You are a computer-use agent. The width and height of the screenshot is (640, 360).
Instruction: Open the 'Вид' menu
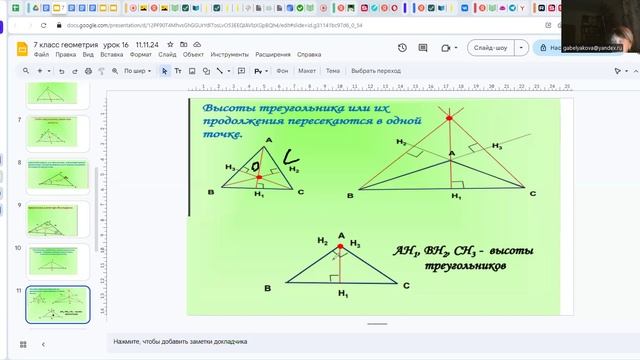pos(88,54)
